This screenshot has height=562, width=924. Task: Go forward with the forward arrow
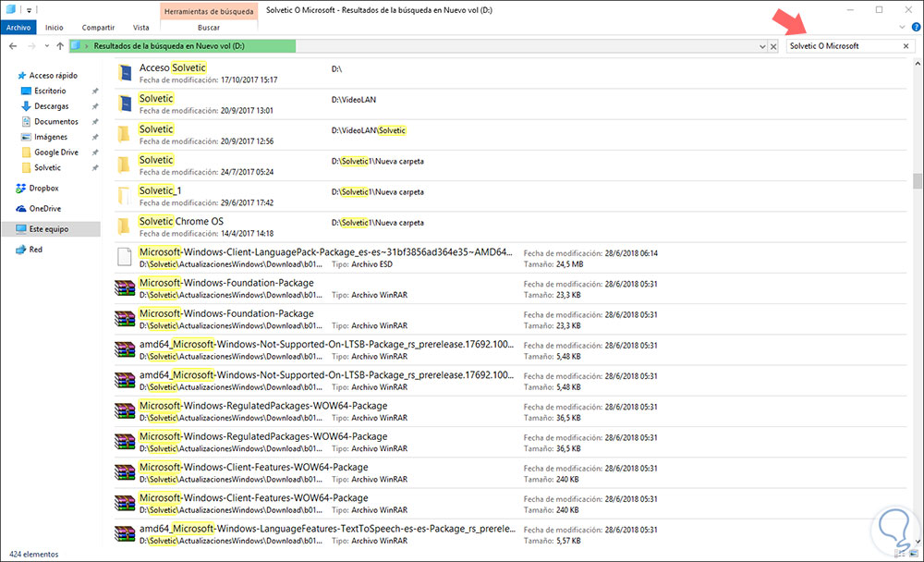tap(31, 46)
